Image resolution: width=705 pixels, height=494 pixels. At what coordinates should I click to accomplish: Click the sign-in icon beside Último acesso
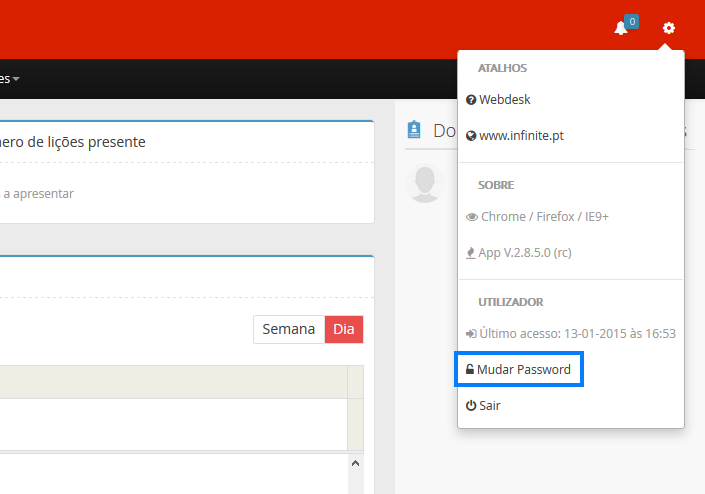[x=471, y=333]
